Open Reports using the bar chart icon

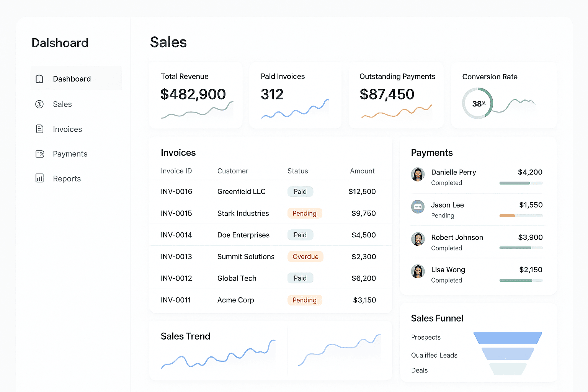pos(39,178)
